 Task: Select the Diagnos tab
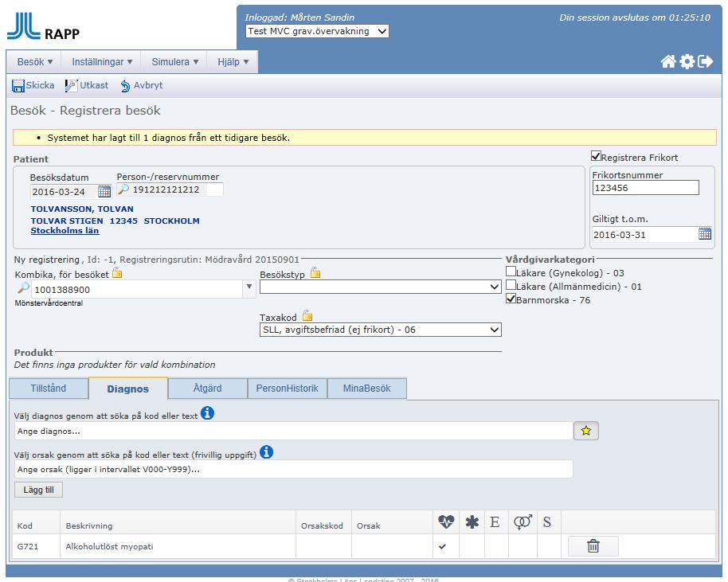[128, 389]
